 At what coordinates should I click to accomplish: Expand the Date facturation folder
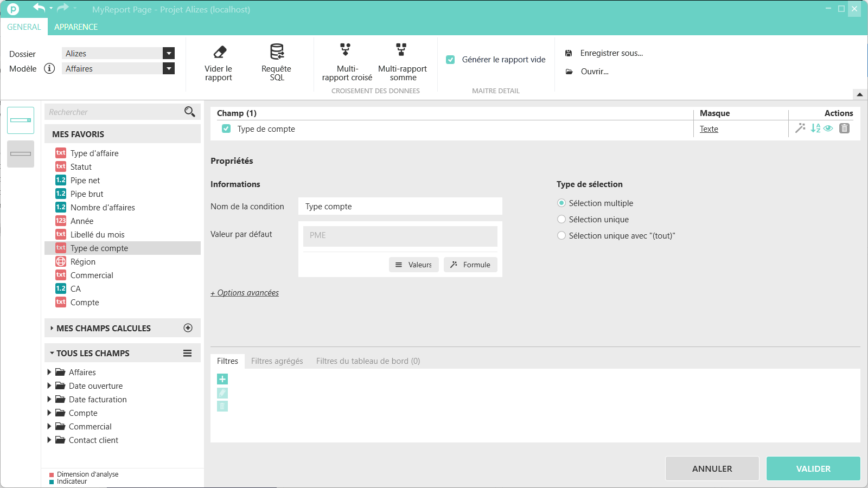coord(49,400)
